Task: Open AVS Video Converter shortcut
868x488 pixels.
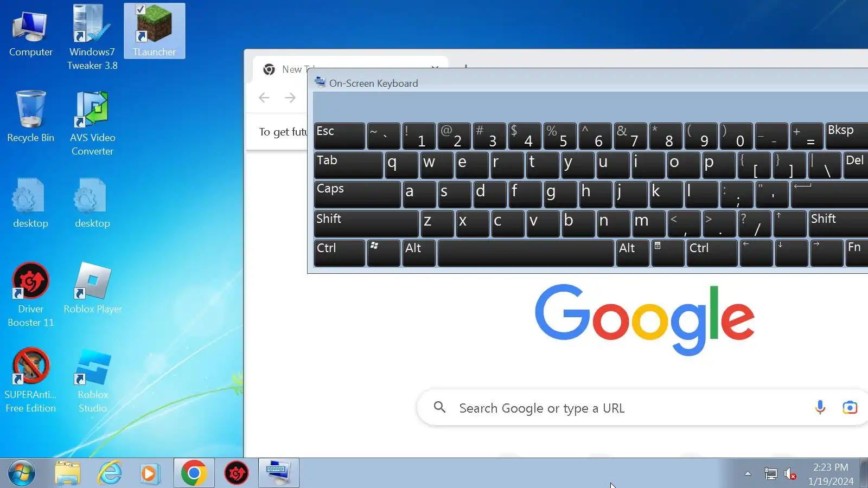Action: tap(92, 124)
